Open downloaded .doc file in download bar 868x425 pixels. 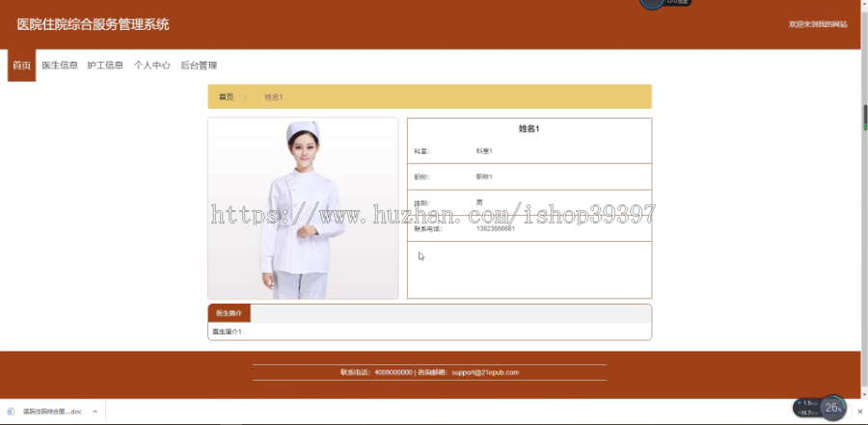(x=52, y=412)
